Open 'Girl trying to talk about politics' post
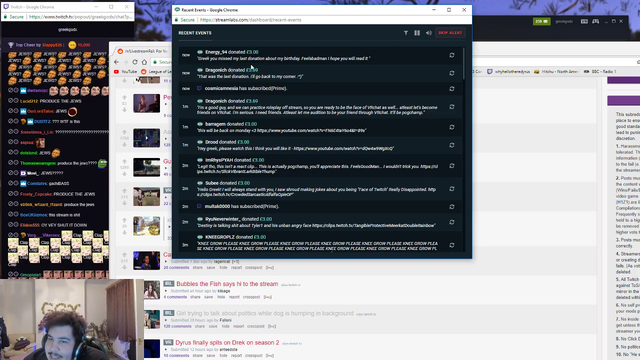 [x=265, y=313]
